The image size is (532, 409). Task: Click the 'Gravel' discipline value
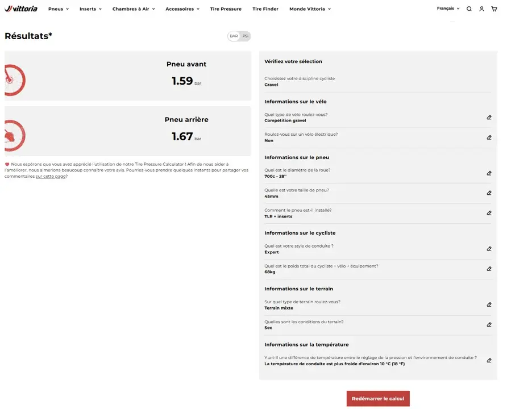pyautogui.click(x=271, y=85)
